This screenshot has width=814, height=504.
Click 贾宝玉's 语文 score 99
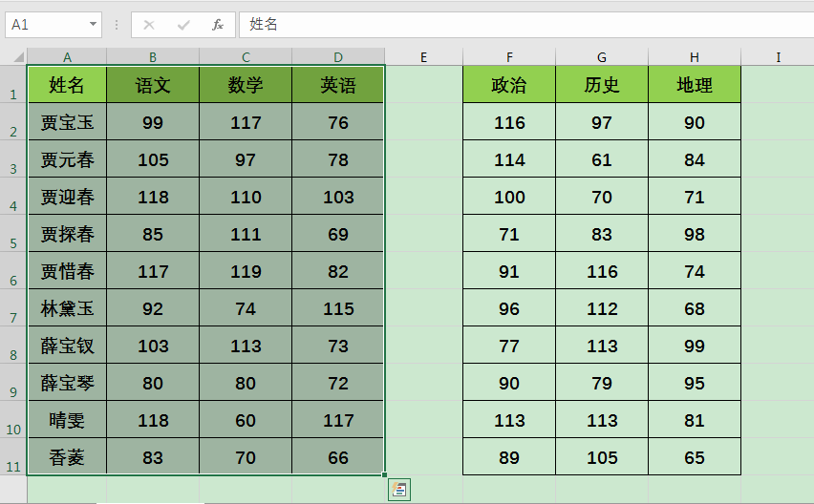(x=153, y=122)
